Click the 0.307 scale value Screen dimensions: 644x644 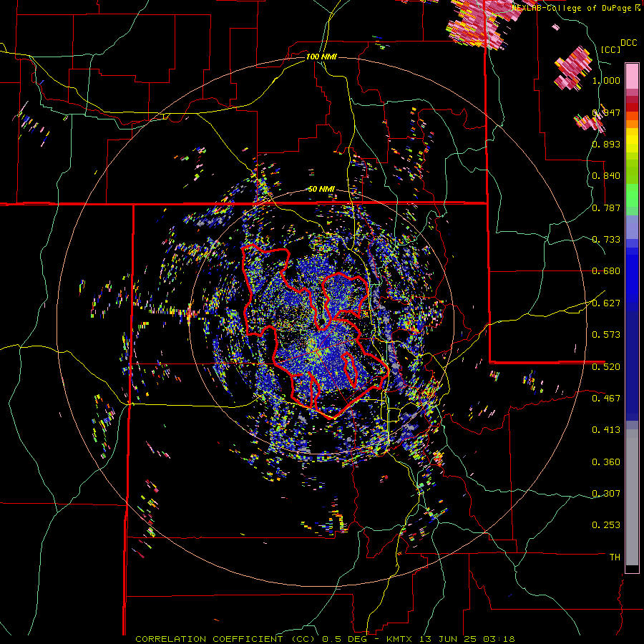pyautogui.click(x=606, y=493)
